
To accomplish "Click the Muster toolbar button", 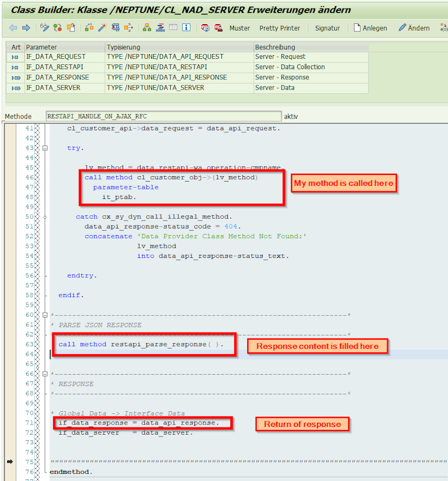I will point(239,28).
